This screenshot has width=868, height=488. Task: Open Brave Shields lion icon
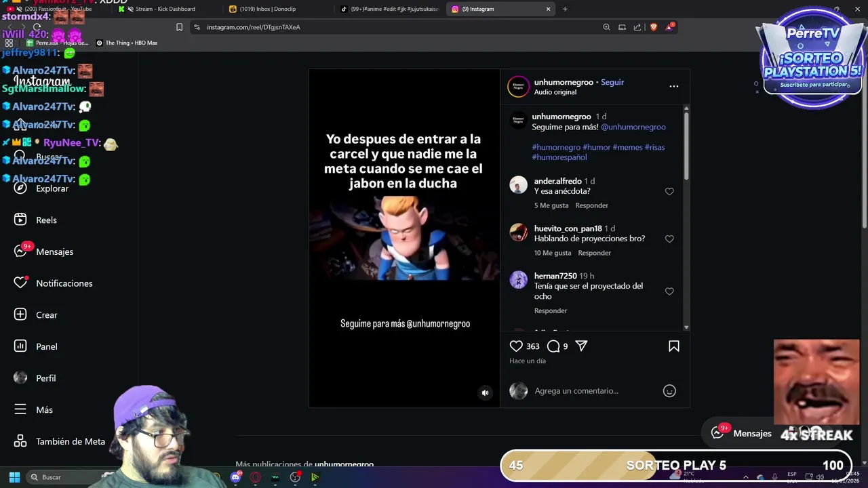click(654, 27)
